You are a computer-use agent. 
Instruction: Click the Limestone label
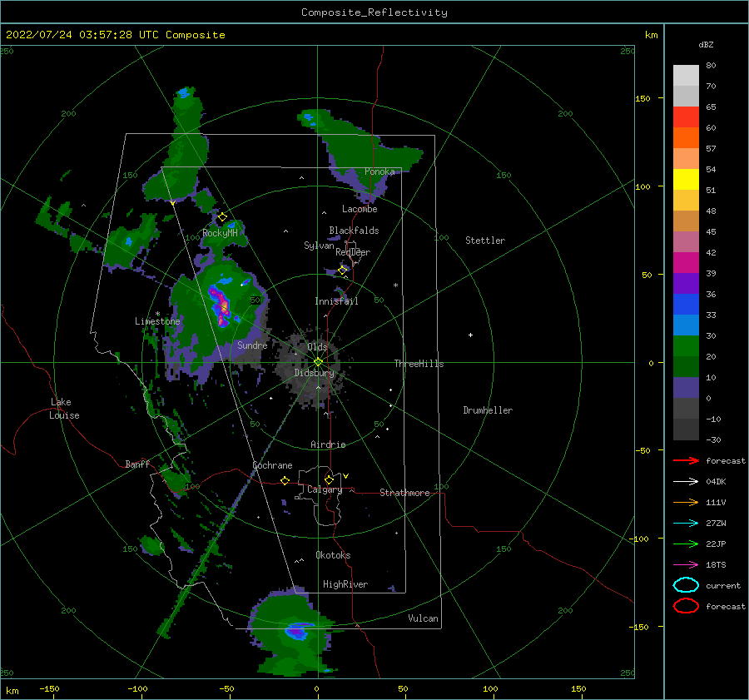[157, 321]
